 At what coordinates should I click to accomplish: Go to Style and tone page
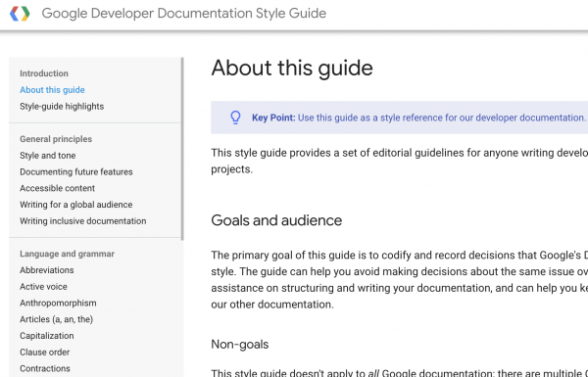tap(48, 156)
